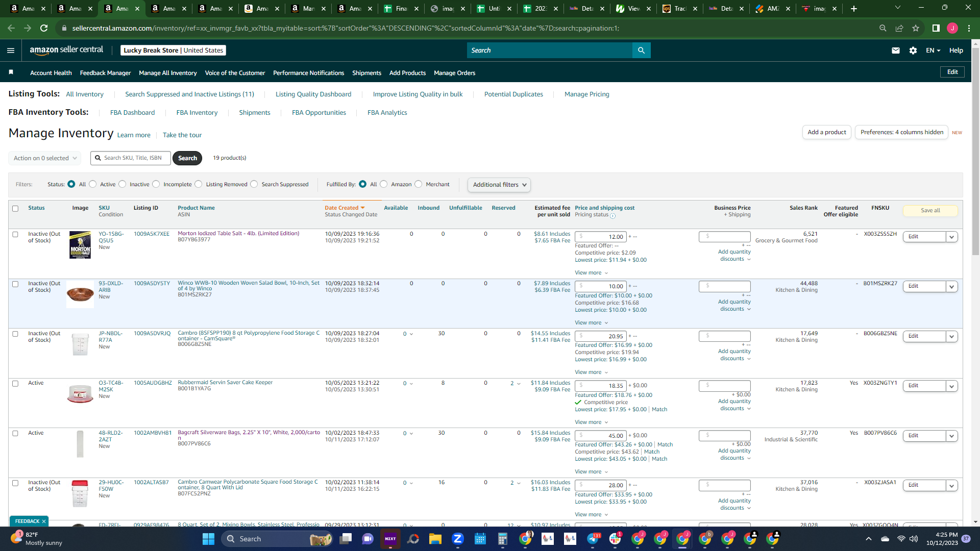Click the Pricing status info icon
The height and width of the screenshot is (551, 980).
coord(613,216)
